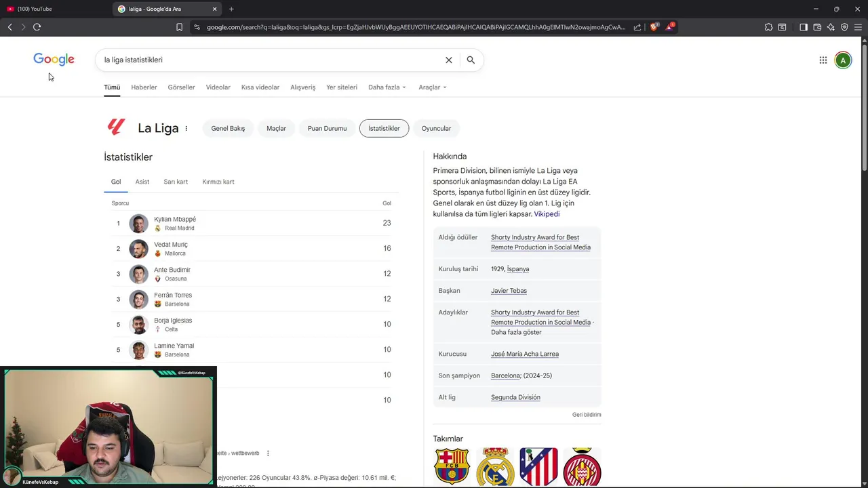Image resolution: width=868 pixels, height=488 pixels.
Task: Open the browser hamburger menu
Action: coord(858,27)
